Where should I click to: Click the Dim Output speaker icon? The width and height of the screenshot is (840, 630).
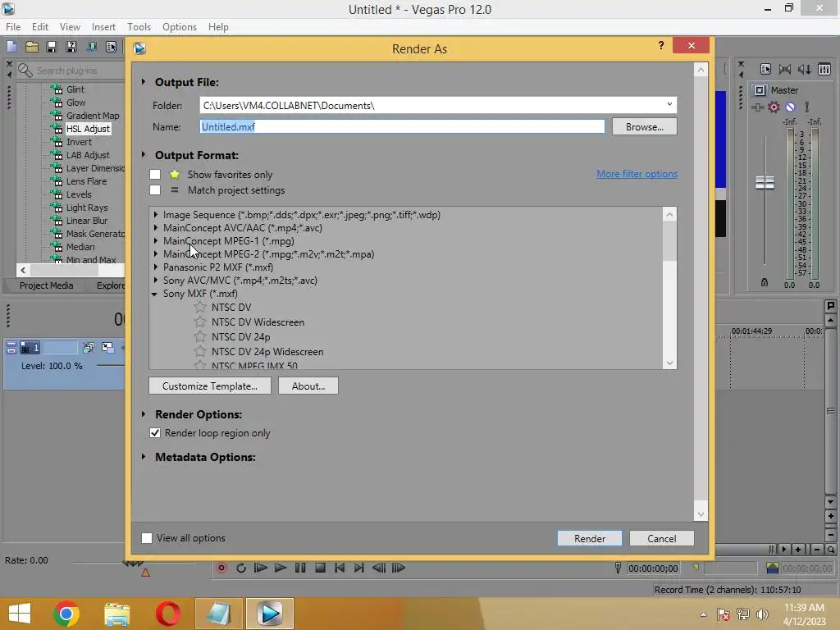click(x=805, y=69)
